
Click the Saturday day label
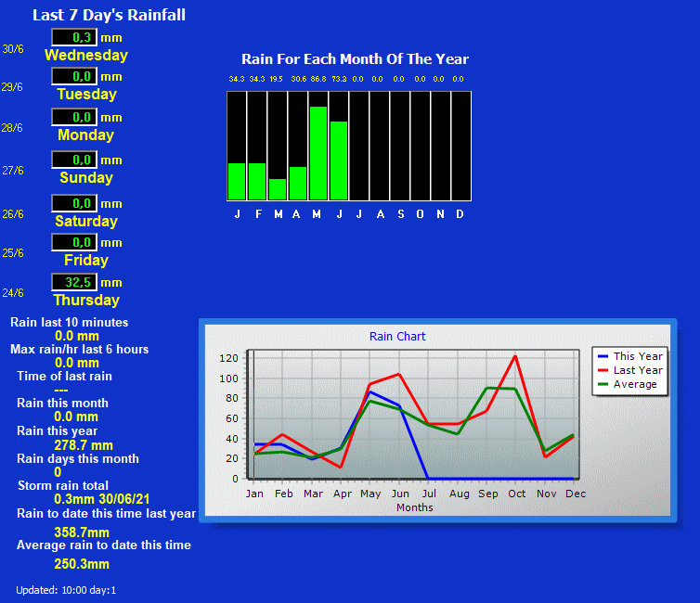pos(86,221)
